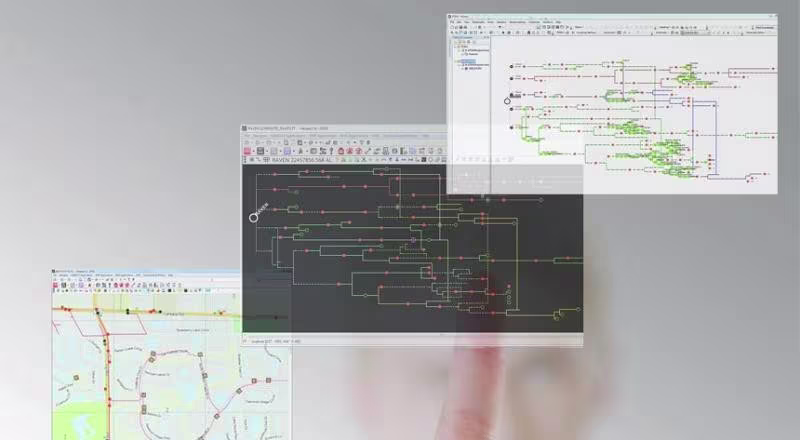Select the topmost black source node in the white schematic

[511, 66]
